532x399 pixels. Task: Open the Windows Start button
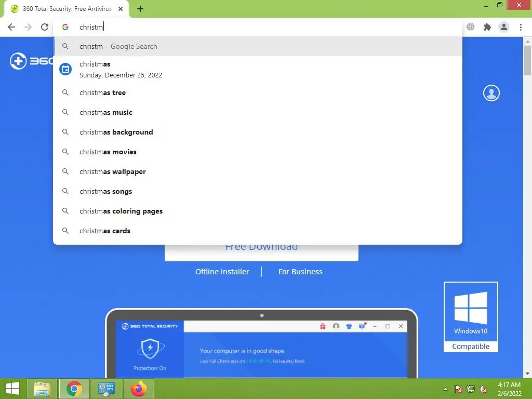click(x=12, y=389)
